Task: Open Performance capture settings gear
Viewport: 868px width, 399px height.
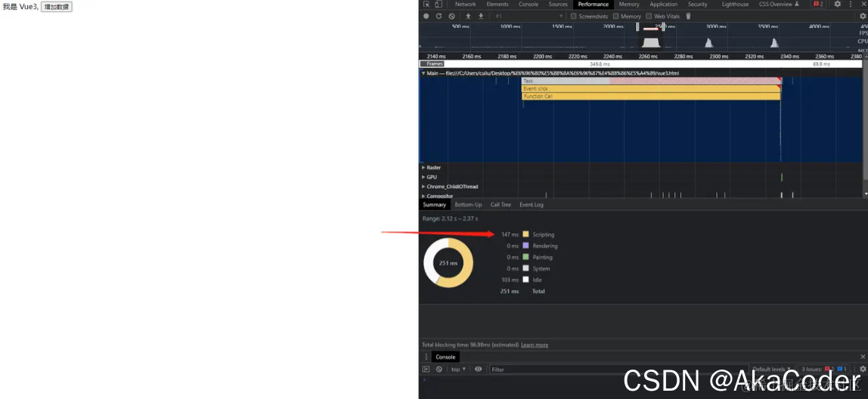Action: [863, 16]
